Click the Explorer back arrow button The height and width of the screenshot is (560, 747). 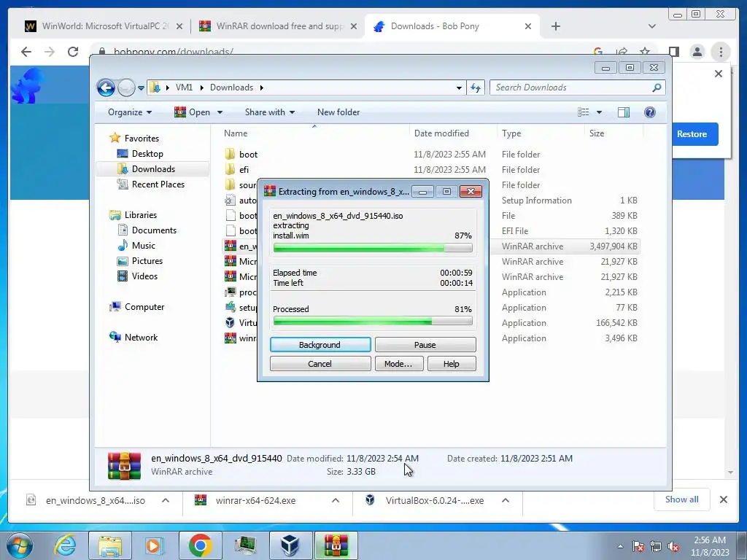[106, 87]
